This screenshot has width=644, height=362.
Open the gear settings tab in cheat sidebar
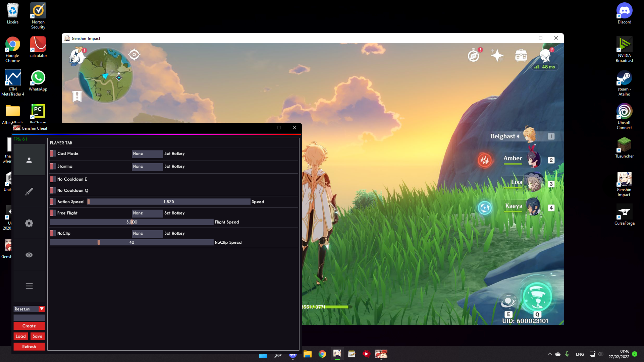pos(29,223)
